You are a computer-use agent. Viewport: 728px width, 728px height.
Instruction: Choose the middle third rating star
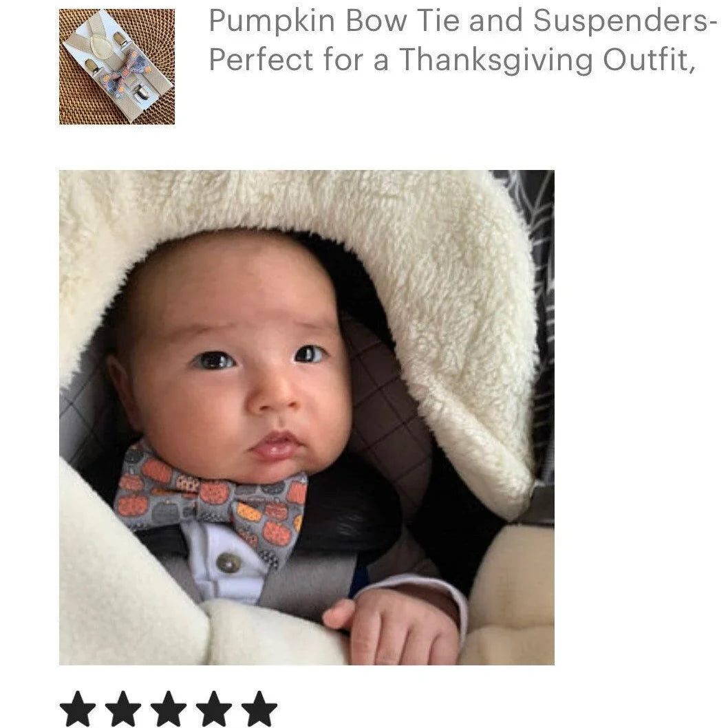click(x=169, y=709)
